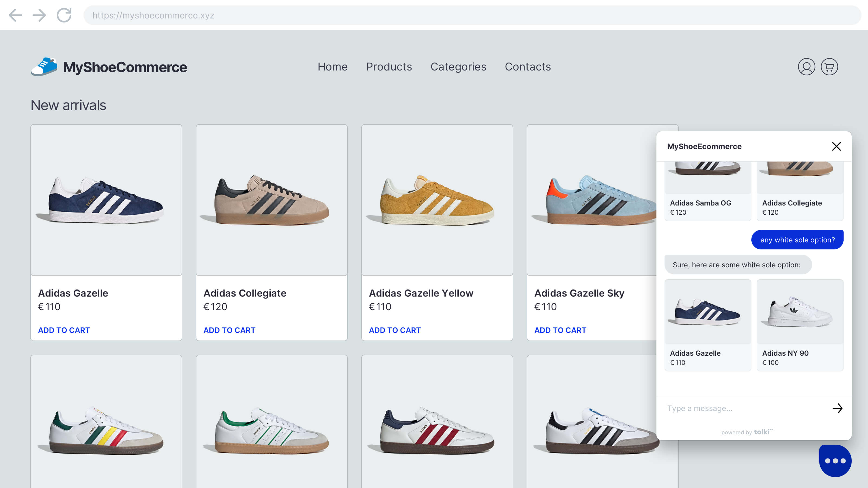
Task: Click the Adidas Gazelle Yellow product title
Action: (x=421, y=293)
